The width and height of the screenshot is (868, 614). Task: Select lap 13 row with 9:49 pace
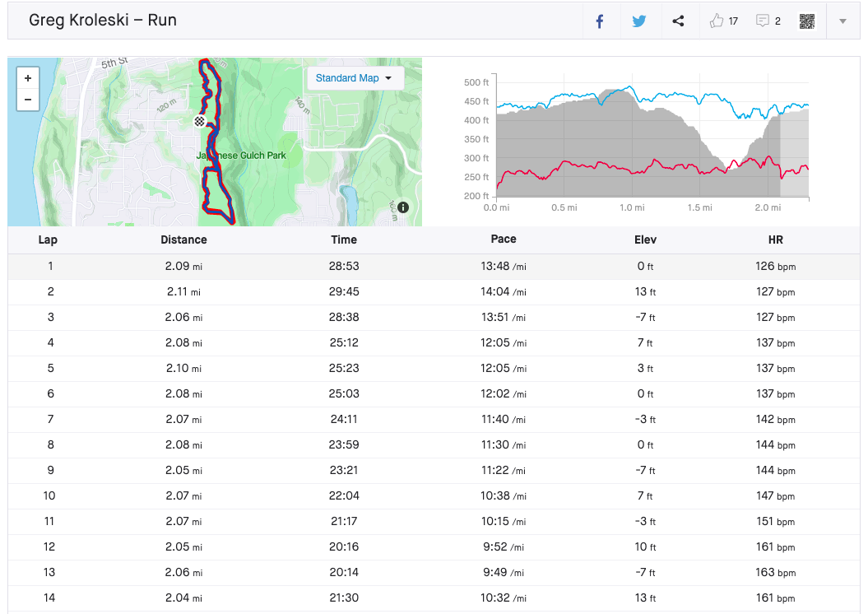(x=434, y=573)
